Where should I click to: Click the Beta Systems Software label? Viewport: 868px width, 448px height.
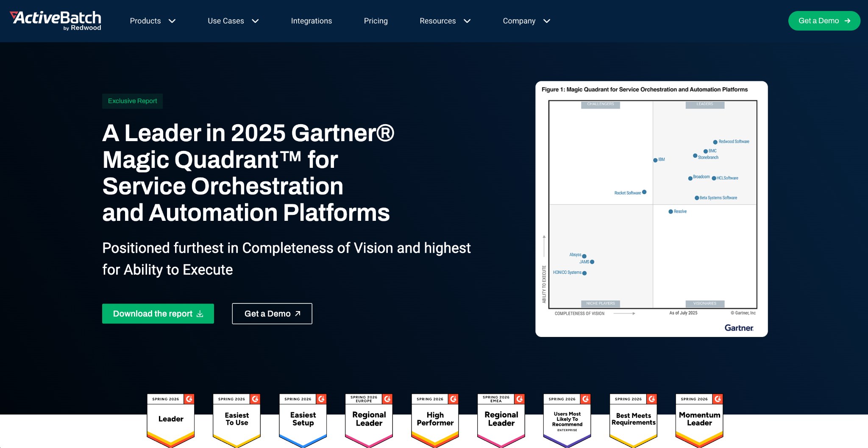click(x=718, y=198)
